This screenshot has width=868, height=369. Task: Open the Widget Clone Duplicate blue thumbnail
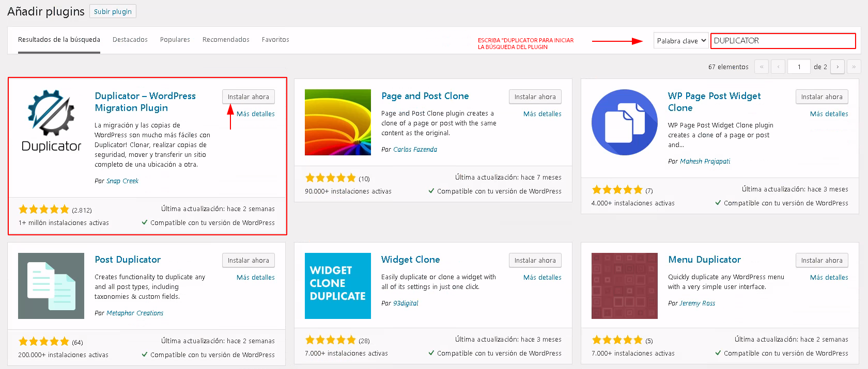click(x=338, y=286)
